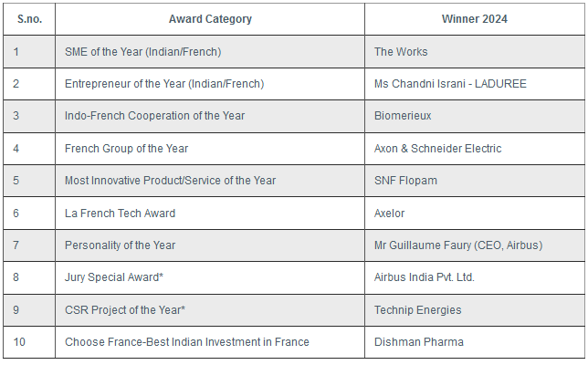
Task: Select Entrepreneur of the Year category cell
Action: tap(164, 84)
